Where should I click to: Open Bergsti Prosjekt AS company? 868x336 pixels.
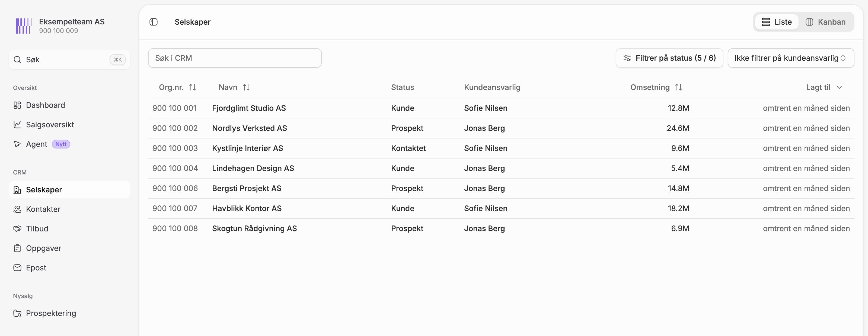pyautogui.click(x=501, y=188)
